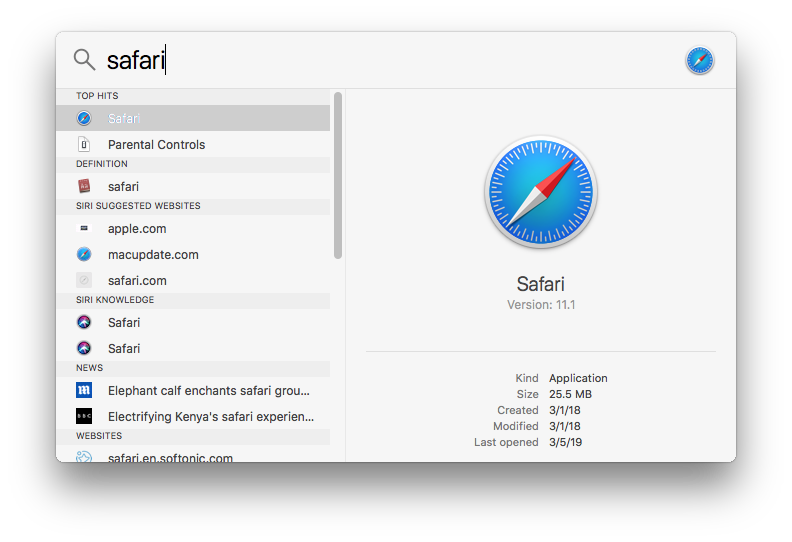Screen dimensions: 792x542
Task: Click the BBC icon for Kenya's safari news
Action: coord(84,417)
